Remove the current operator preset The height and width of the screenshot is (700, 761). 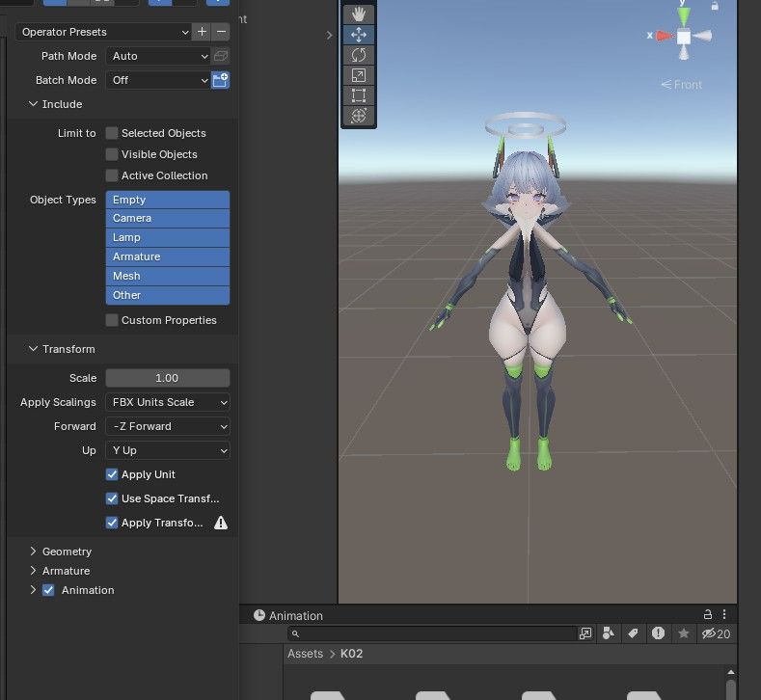tap(221, 32)
